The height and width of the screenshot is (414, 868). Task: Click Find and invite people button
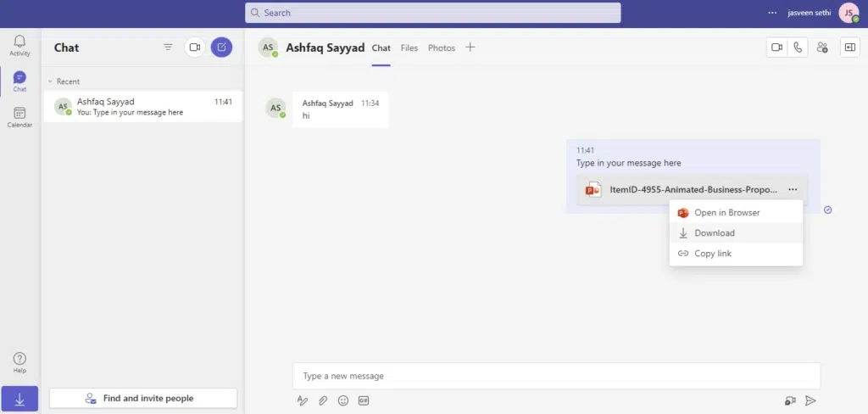[x=143, y=399]
